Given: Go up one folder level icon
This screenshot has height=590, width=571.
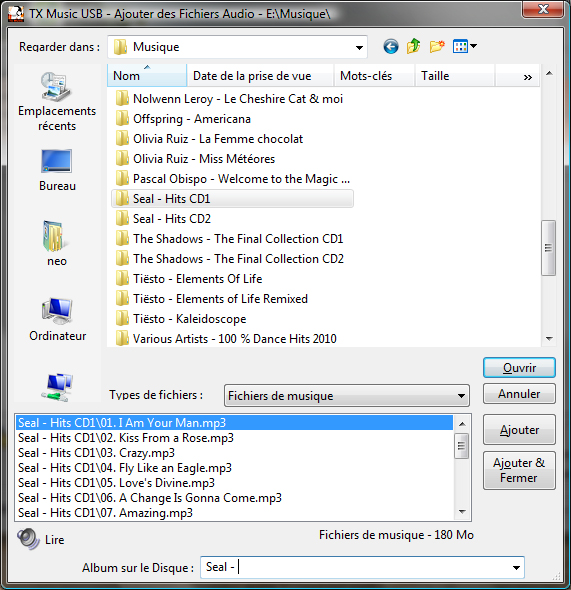Looking at the screenshot, I should 413,46.
